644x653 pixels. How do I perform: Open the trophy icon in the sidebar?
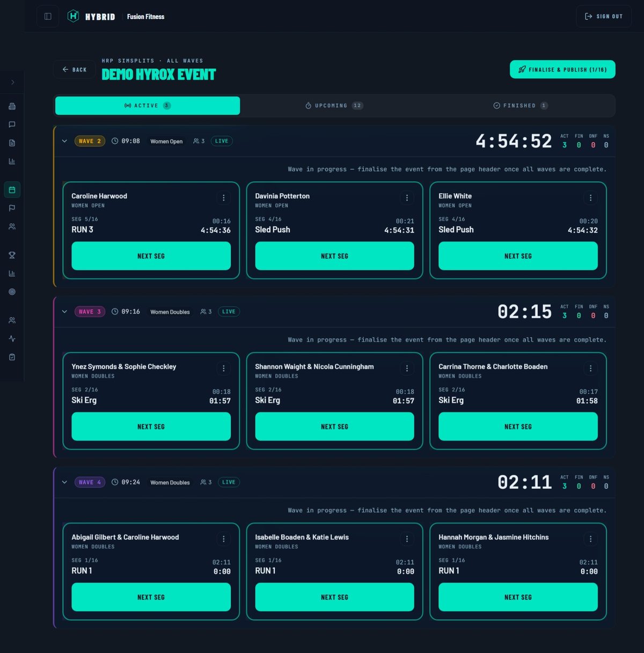click(12, 255)
